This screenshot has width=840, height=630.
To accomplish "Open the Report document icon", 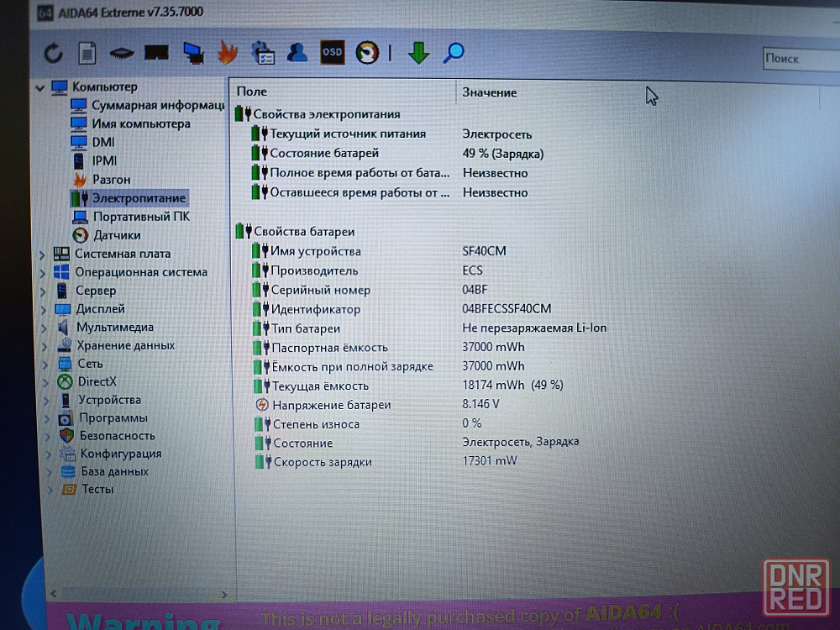I will point(87,54).
